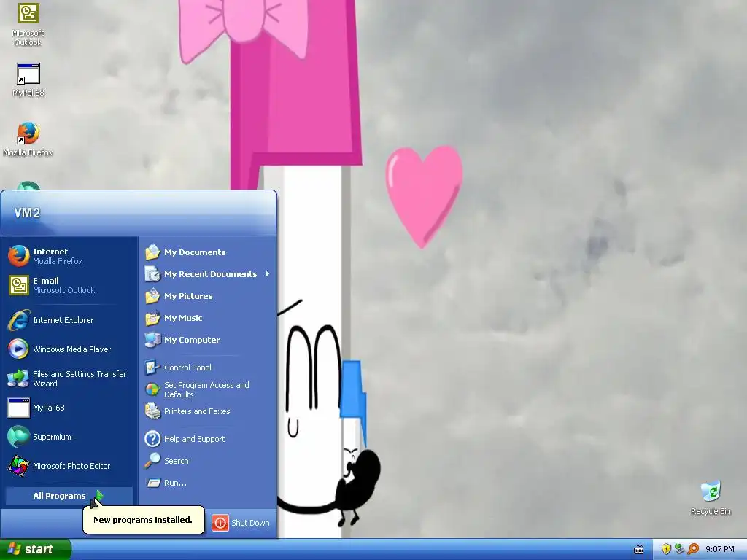Screen dimensions: 747x560
Task: Open MyPal 68 desktop shortcut icon
Action: point(28,74)
